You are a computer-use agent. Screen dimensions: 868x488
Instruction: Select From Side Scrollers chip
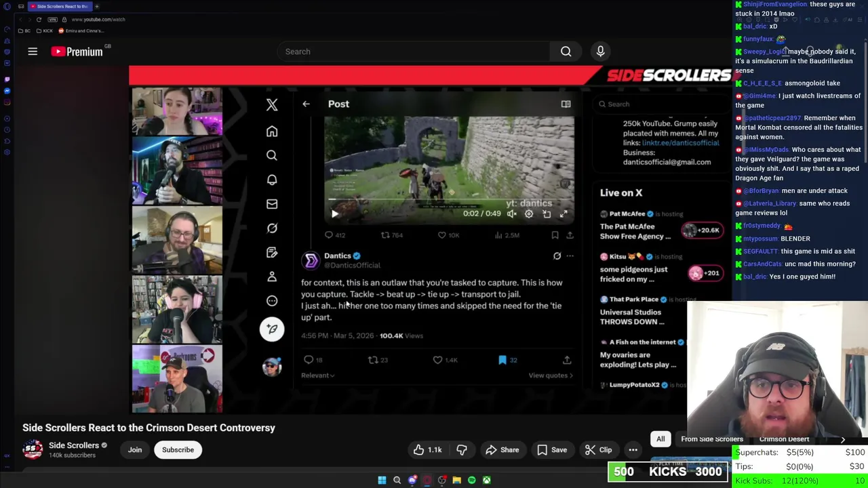pos(712,439)
